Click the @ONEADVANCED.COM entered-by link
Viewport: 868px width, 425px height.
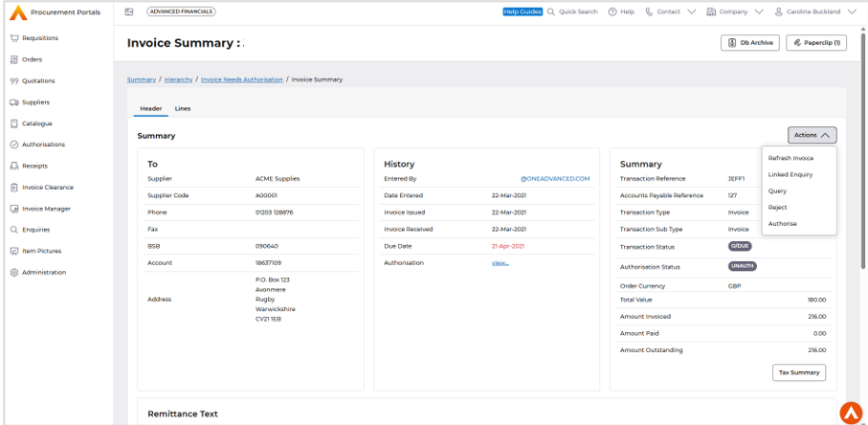pos(555,179)
